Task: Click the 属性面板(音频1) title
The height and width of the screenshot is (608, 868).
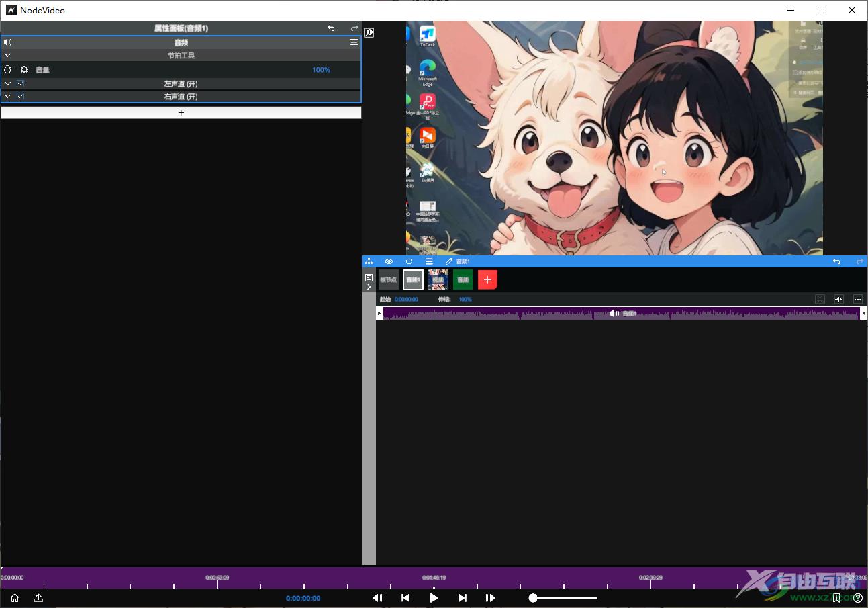Action: tap(181, 28)
